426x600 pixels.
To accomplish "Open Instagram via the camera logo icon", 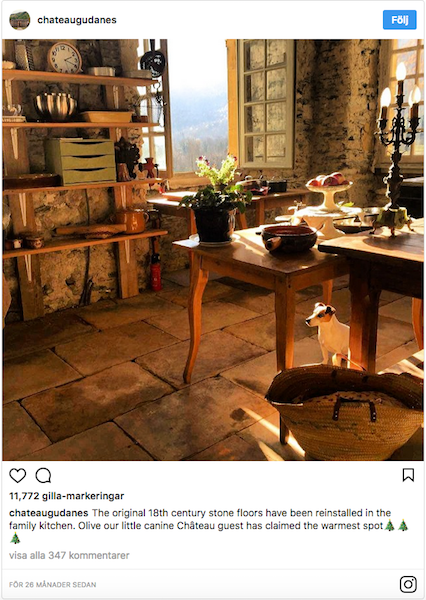I will pos(408,584).
